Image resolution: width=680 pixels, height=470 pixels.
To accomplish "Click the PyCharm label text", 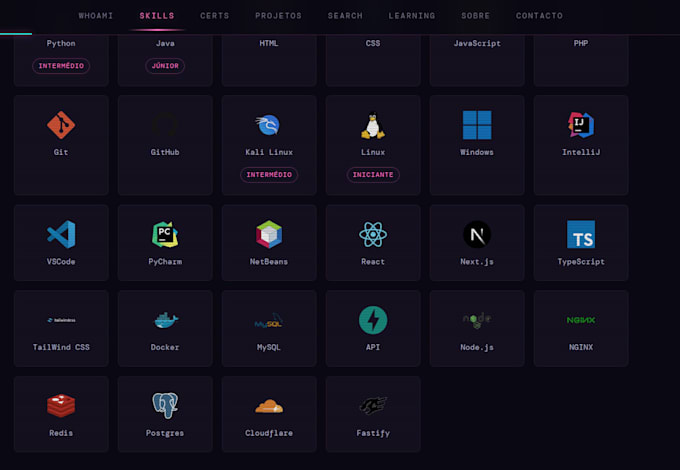I will [165, 262].
